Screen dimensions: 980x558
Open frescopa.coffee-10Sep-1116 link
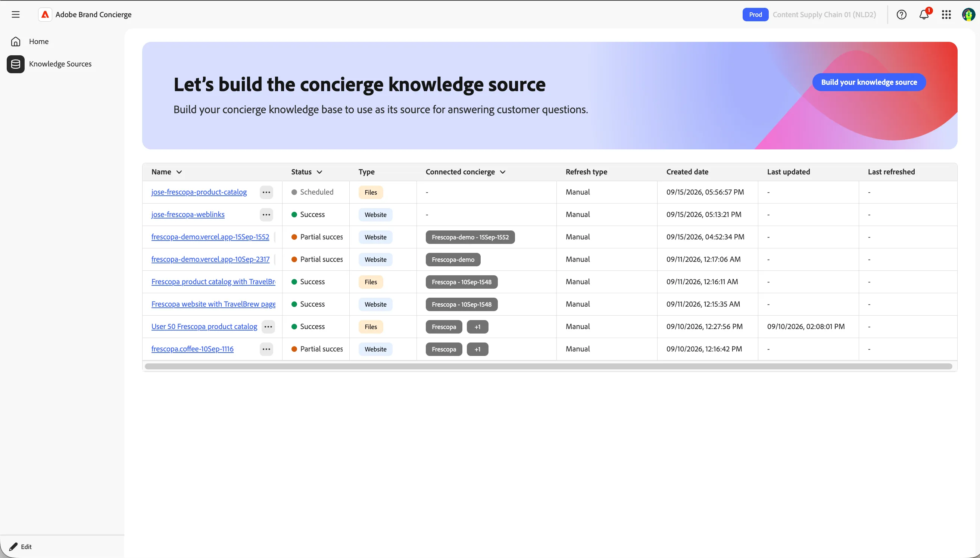[192, 349]
